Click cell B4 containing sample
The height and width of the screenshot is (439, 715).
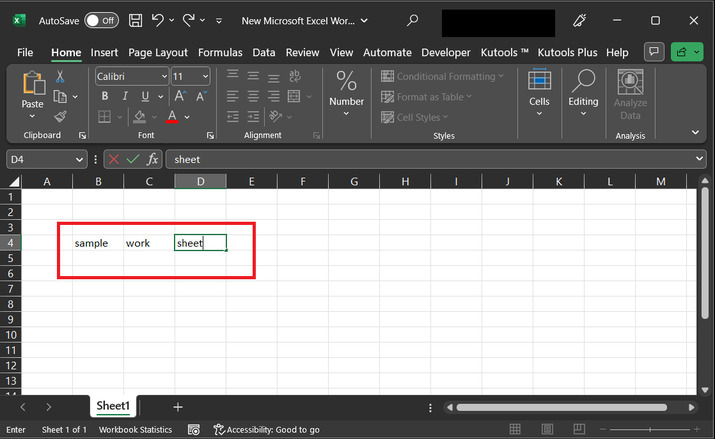point(98,243)
